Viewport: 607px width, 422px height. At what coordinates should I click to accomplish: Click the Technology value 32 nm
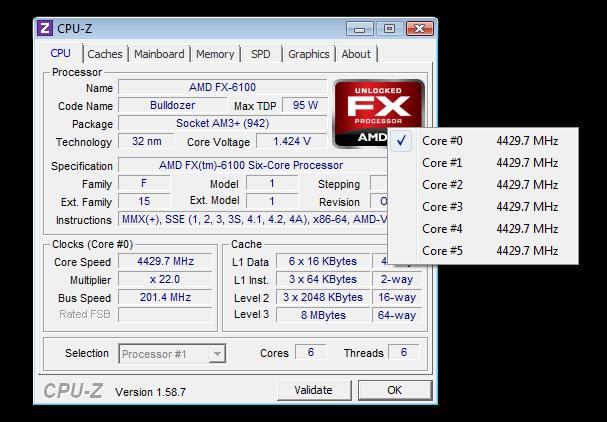pyautogui.click(x=146, y=141)
